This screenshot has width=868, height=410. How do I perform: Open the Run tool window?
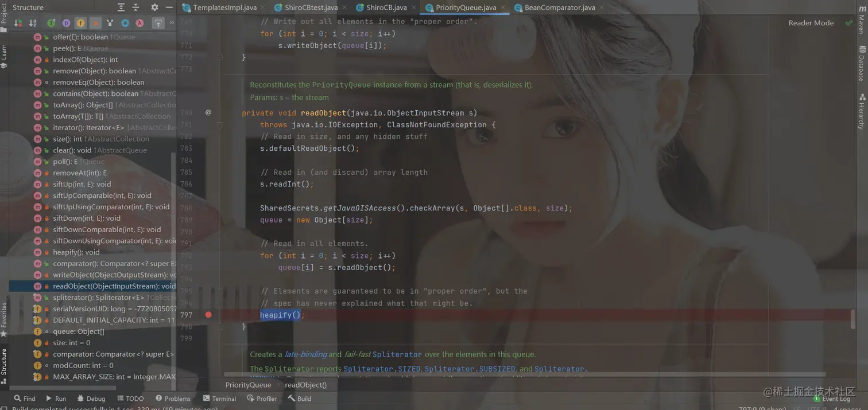tap(56, 399)
